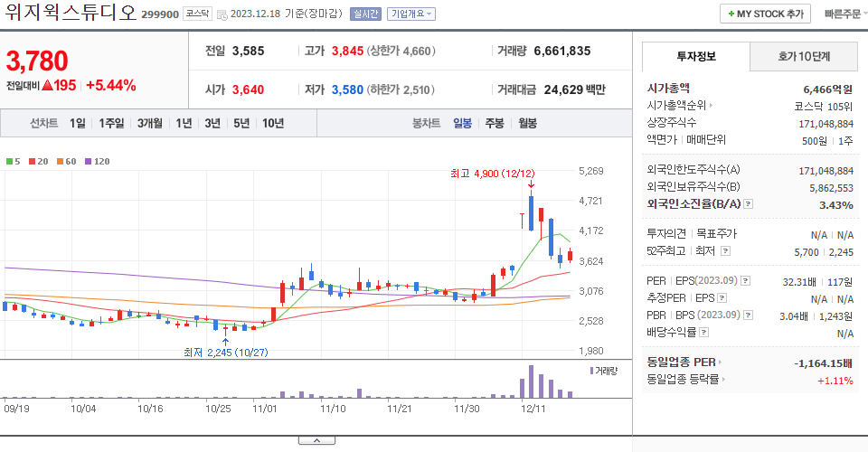The height and width of the screenshot is (452, 868).
Task: Click the purple 거래량 legend swatch
Action: pos(591,371)
